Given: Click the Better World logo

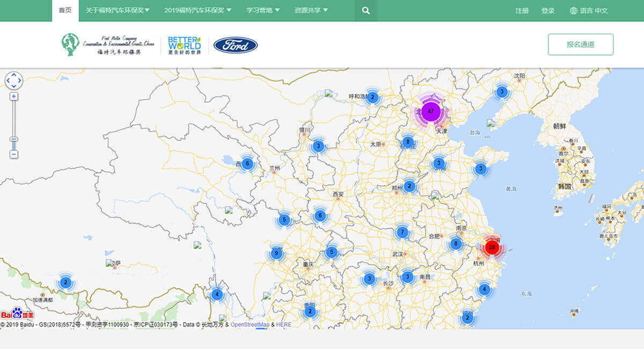Looking at the screenshot, I should (x=184, y=45).
